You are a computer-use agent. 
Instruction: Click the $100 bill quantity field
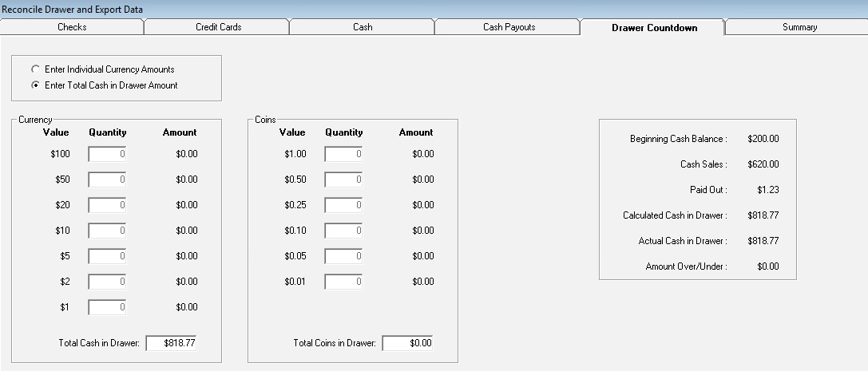click(107, 154)
